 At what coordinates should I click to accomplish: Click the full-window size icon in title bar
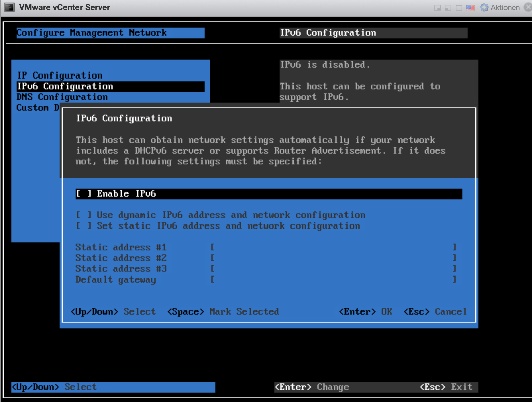[x=459, y=8]
